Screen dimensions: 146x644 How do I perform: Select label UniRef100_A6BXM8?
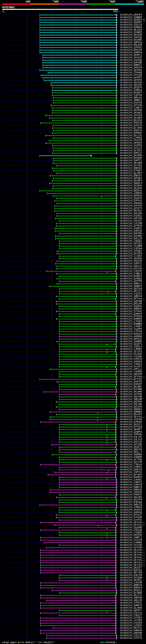click(131, 633)
